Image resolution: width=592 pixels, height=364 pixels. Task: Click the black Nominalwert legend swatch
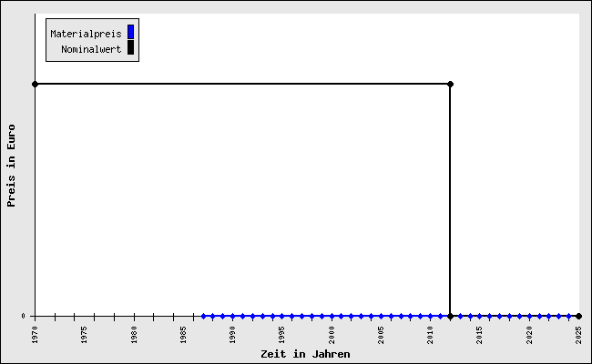coord(130,48)
